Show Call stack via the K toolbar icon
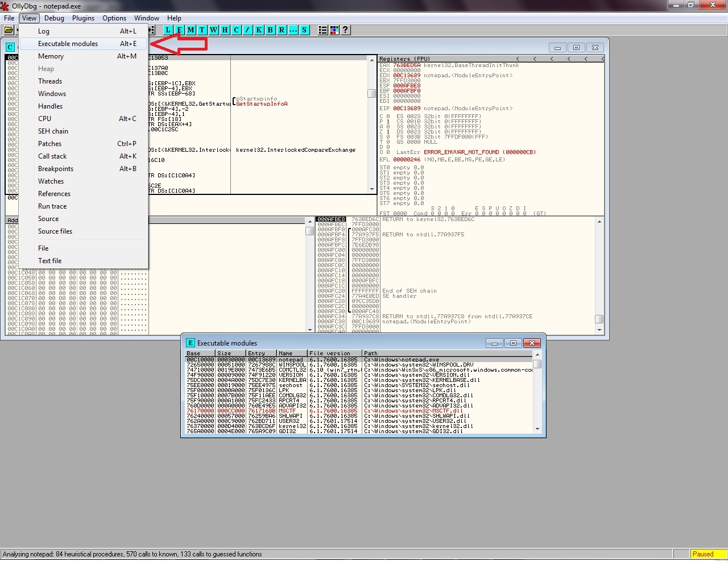This screenshot has height=582, width=728. [259, 30]
